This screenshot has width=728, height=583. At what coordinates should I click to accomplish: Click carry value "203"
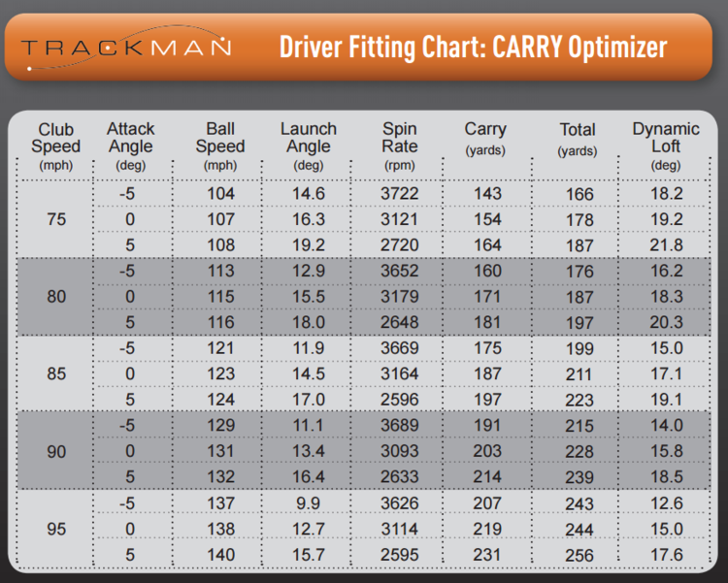point(487,451)
